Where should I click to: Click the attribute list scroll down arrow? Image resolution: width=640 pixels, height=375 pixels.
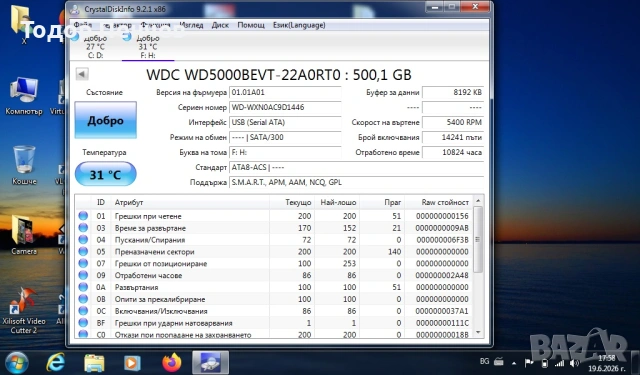pos(478,333)
